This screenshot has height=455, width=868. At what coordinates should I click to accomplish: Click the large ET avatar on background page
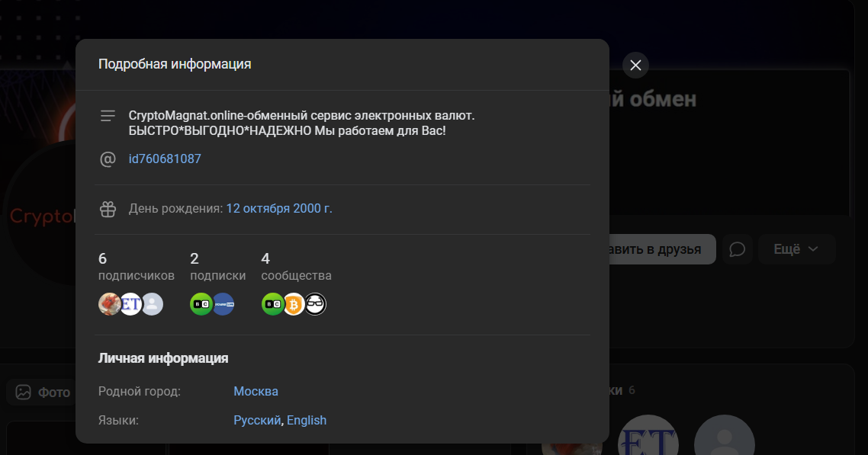tap(648, 435)
